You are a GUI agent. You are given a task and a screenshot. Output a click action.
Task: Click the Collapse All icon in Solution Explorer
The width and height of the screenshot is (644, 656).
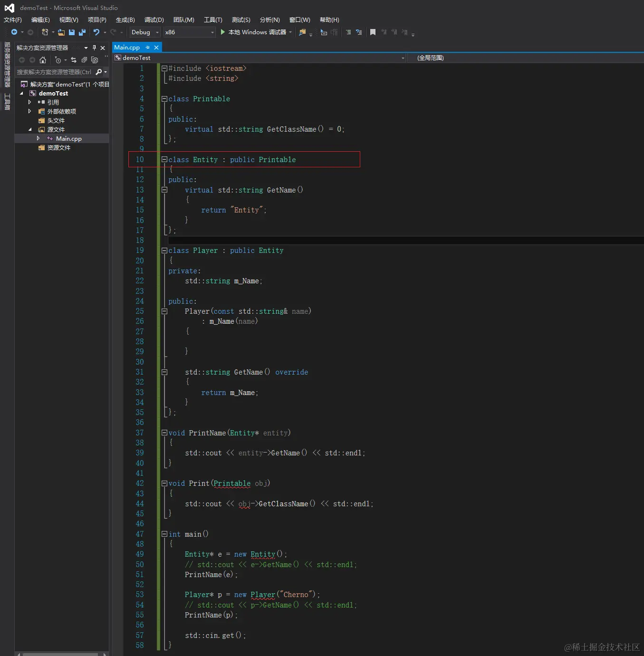coord(84,60)
